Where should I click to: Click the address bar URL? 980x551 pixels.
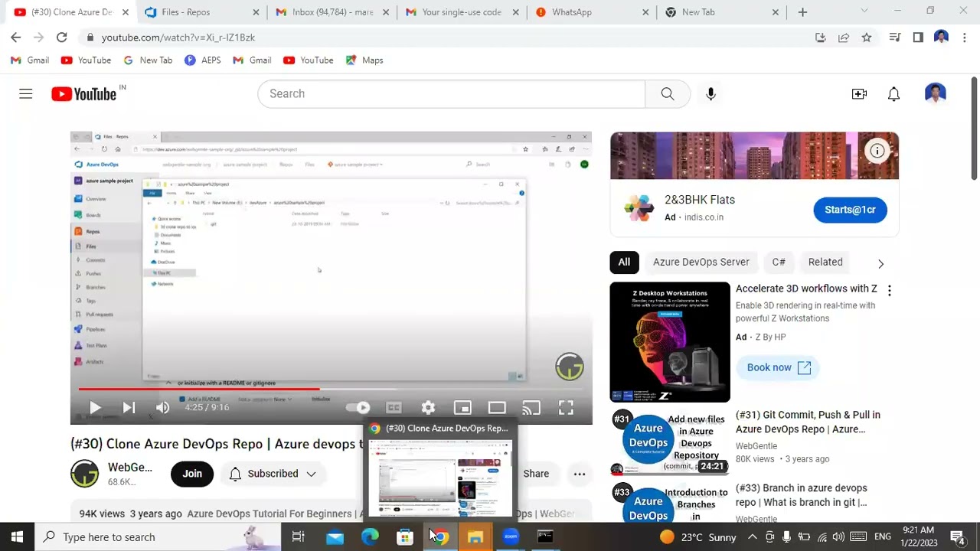pos(178,37)
